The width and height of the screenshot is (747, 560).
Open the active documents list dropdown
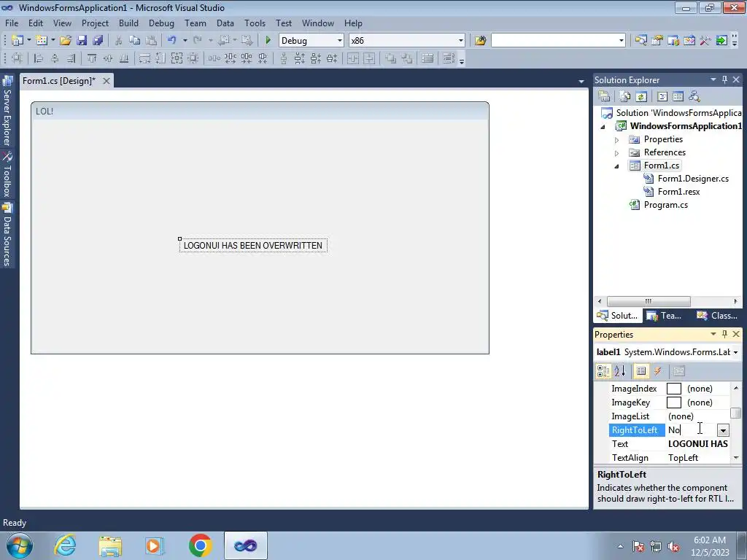[581, 82]
